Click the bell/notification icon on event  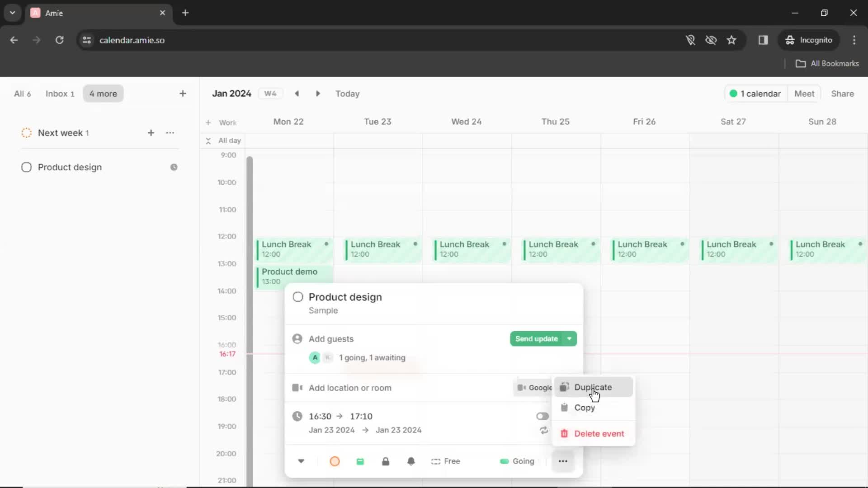pyautogui.click(x=411, y=461)
